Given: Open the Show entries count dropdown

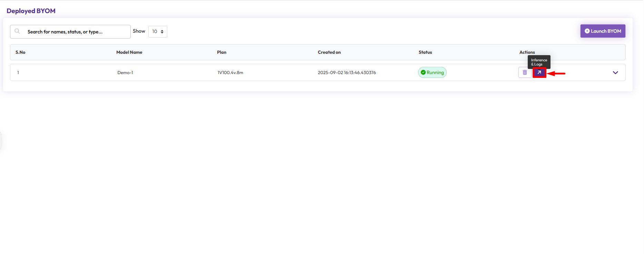Looking at the screenshot, I should tap(158, 32).
